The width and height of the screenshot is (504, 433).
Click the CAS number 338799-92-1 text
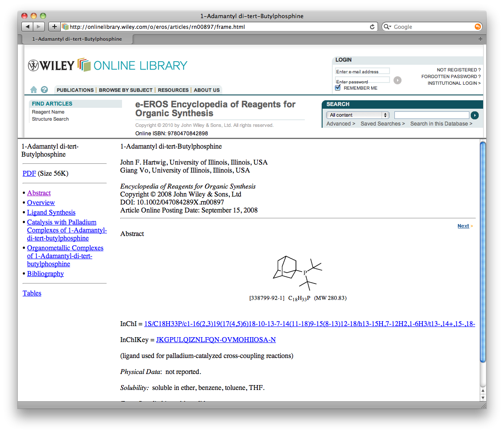pyautogui.click(x=267, y=298)
